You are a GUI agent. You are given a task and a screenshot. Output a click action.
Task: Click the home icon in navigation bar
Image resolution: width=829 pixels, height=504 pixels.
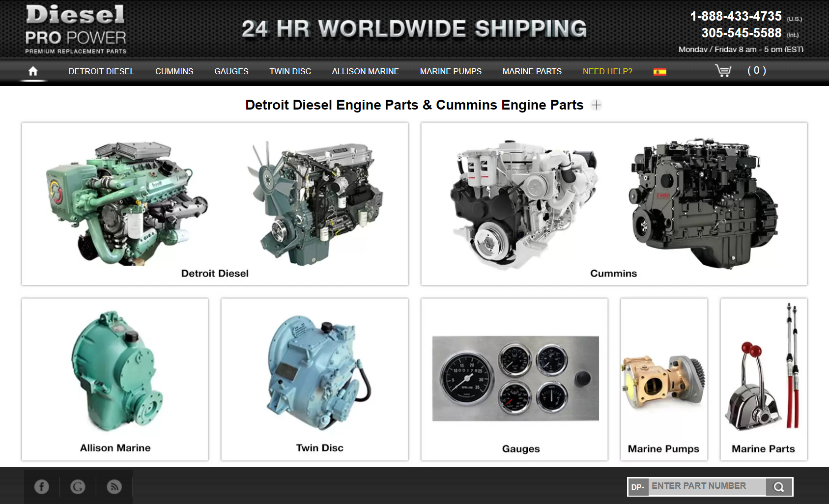(33, 71)
